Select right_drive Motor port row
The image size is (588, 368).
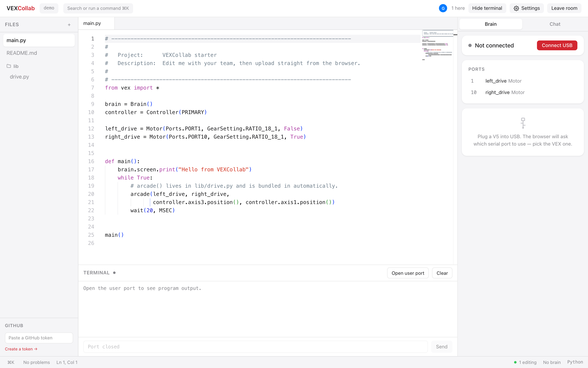(522, 92)
